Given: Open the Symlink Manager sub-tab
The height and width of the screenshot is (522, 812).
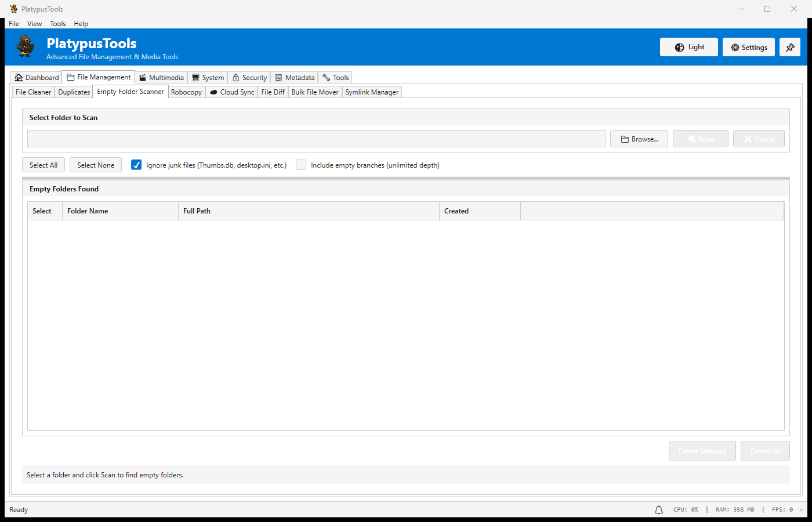Looking at the screenshot, I should [x=372, y=92].
